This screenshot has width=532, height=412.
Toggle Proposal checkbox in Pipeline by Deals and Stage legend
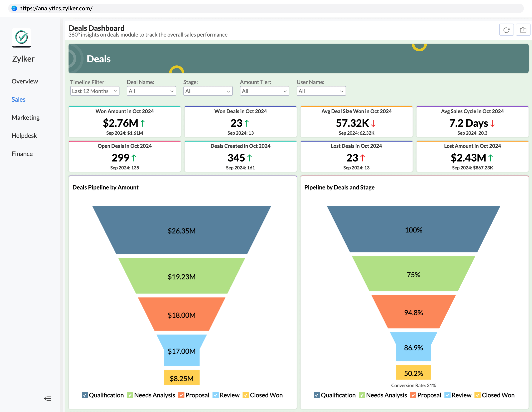click(x=413, y=395)
